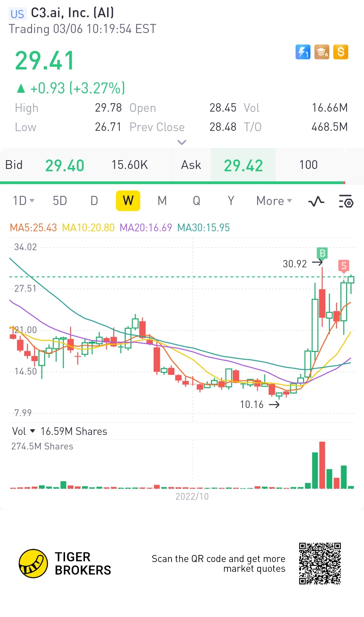Open the 1D timeframe dropdown
This screenshot has width=364, height=617.
[x=24, y=201]
